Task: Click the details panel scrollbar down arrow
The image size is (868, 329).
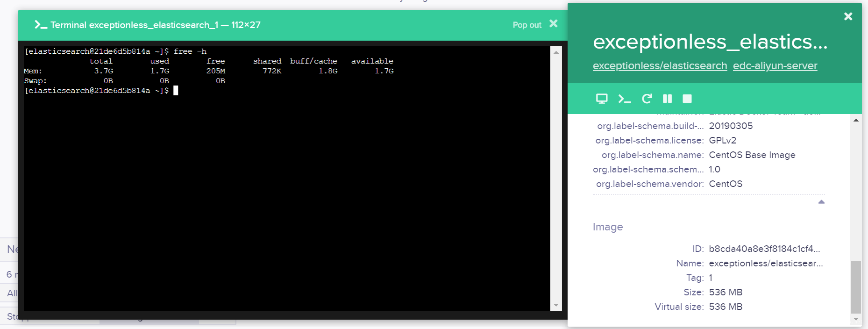Action: (856, 319)
